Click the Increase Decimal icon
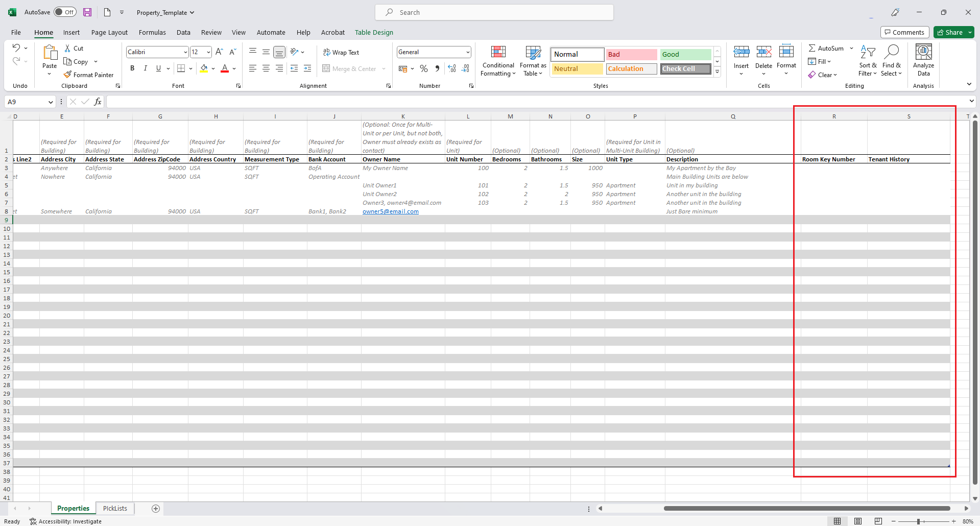This screenshot has height=526, width=980. tap(452, 68)
